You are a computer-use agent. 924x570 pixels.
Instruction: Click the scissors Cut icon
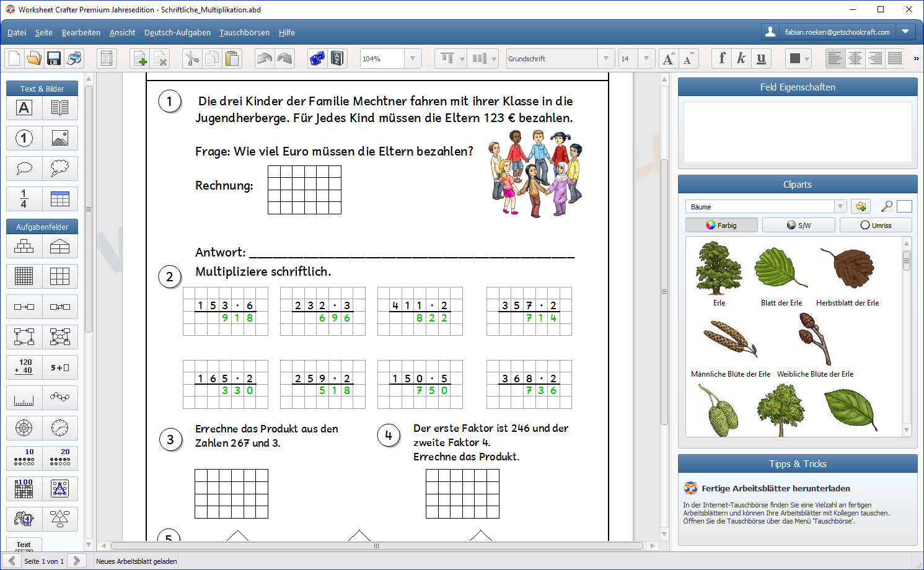point(192,59)
